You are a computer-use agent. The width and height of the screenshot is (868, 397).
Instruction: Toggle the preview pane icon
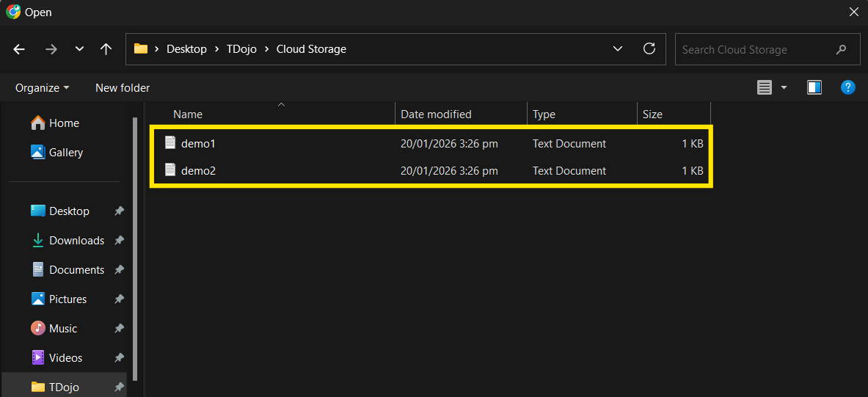[x=814, y=87]
